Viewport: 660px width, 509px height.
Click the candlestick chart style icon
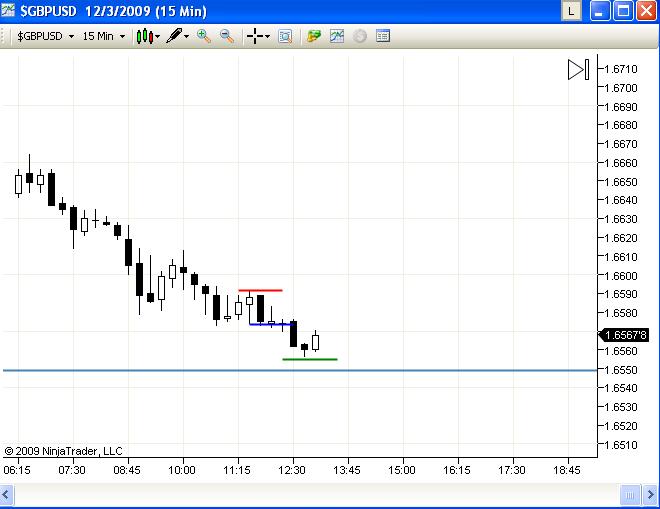pyautogui.click(x=144, y=36)
